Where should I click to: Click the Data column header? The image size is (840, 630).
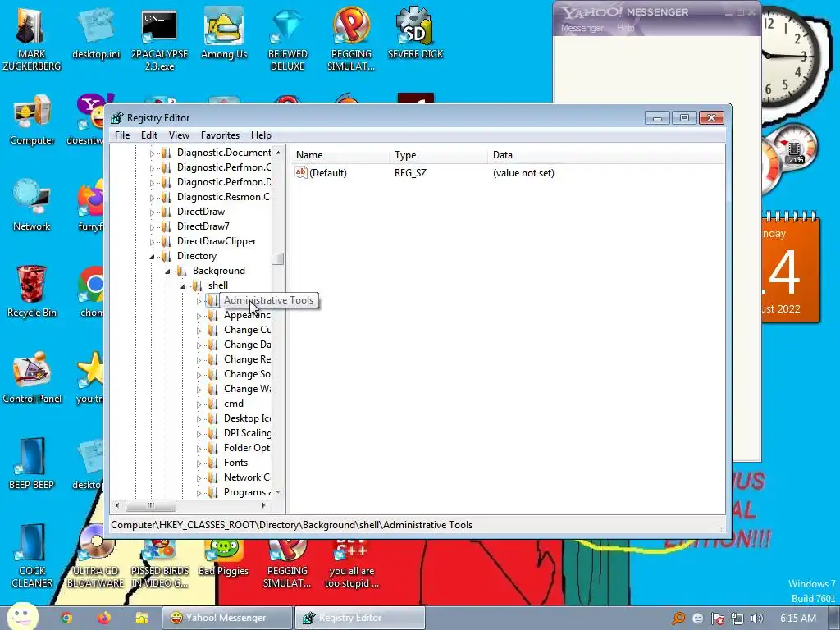(605, 155)
